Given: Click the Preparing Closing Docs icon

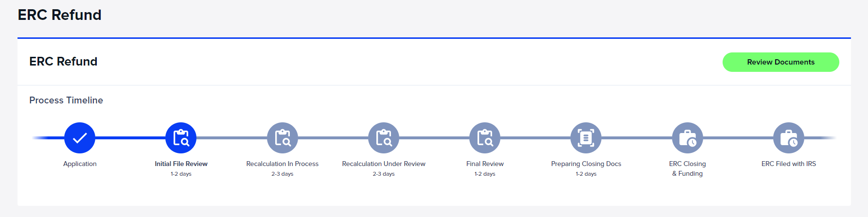Looking at the screenshot, I should tap(586, 138).
